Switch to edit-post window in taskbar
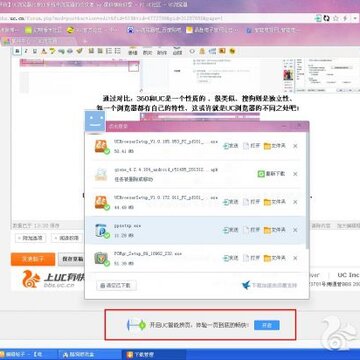This screenshot has width=360, height=360. coord(29,354)
